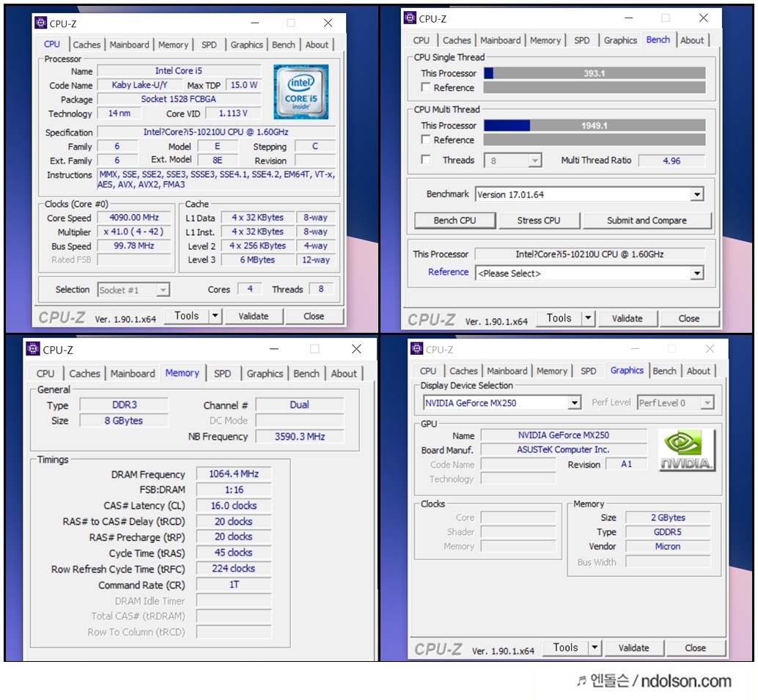This screenshot has height=700, width=758.
Task: Click the DRAM Frequency value 1064.4 MHz
Action: (234, 474)
